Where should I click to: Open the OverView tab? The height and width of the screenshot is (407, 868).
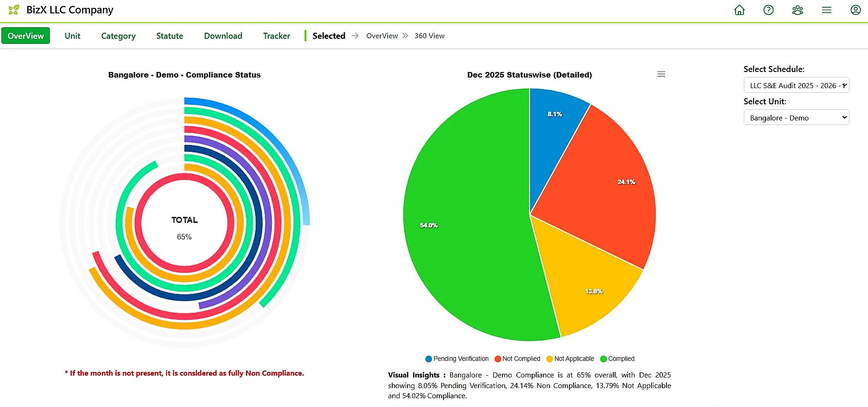tap(25, 36)
